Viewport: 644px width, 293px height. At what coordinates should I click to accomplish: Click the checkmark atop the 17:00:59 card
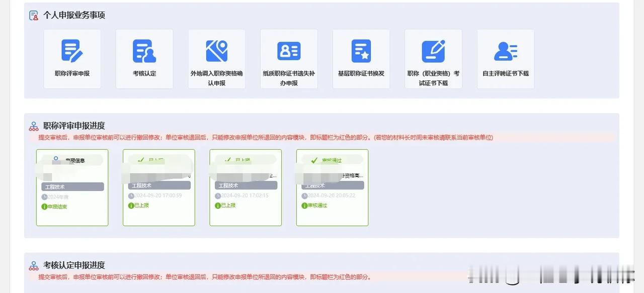pyautogui.click(x=141, y=160)
